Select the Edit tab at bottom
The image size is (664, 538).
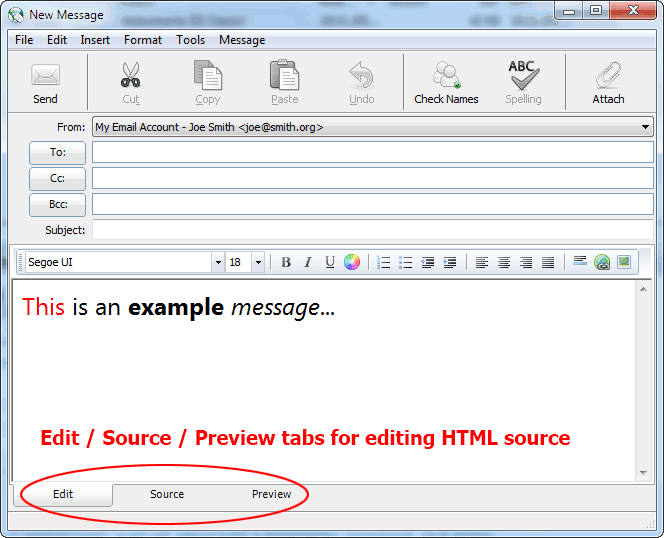click(63, 494)
